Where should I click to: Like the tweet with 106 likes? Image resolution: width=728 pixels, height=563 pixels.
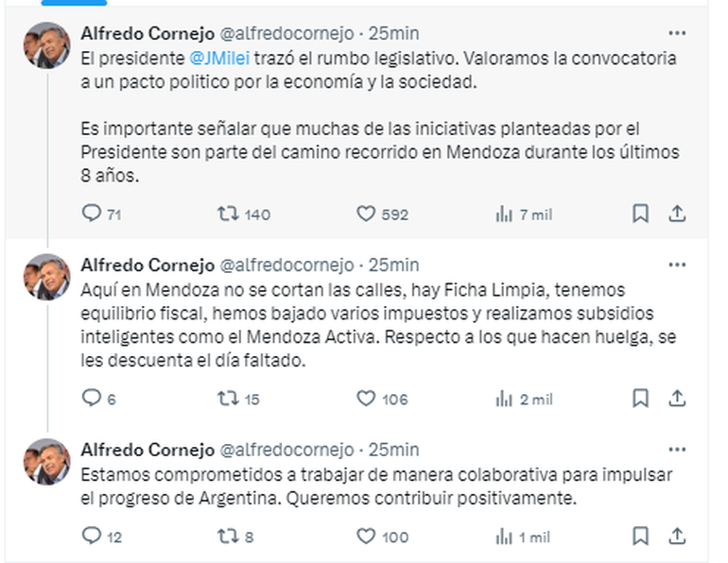click(x=366, y=399)
